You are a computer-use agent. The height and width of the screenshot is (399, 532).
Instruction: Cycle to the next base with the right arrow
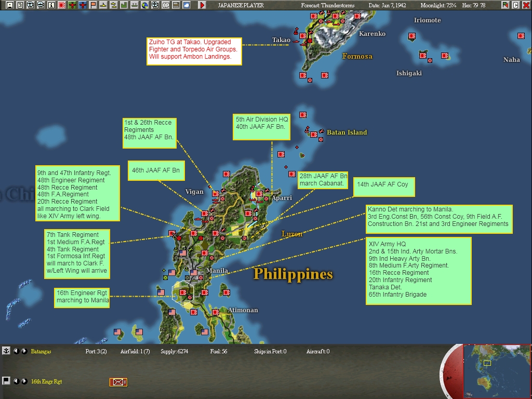[24, 351]
